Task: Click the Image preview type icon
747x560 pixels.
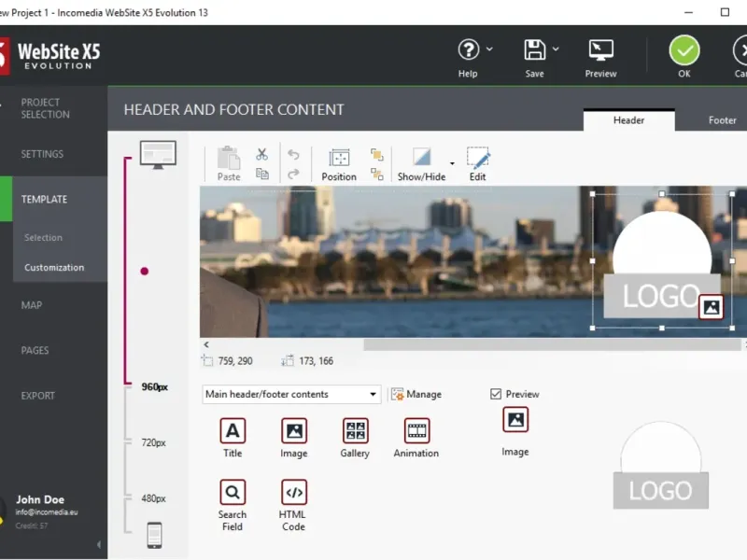Action: (515, 419)
